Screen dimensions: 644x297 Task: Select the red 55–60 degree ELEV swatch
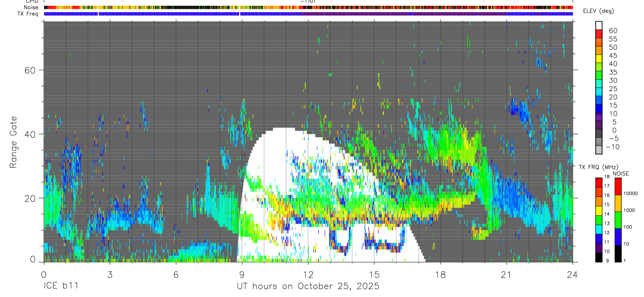pos(599,34)
